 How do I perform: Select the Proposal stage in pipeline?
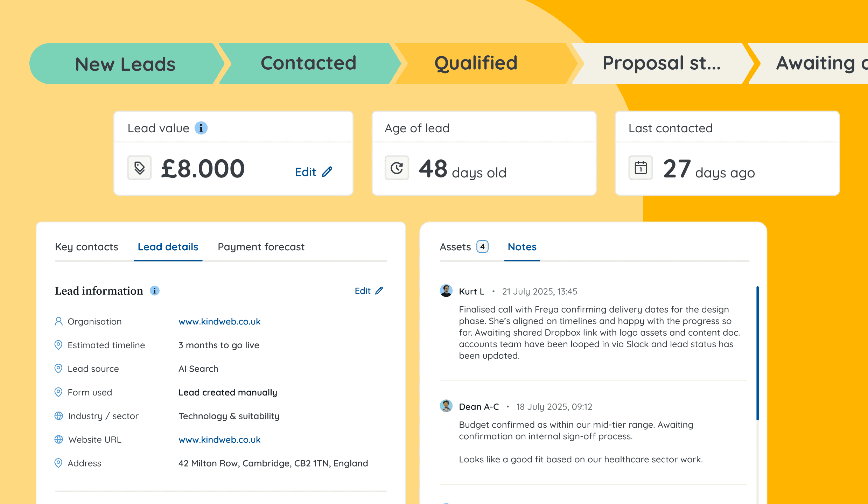(661, 63)
